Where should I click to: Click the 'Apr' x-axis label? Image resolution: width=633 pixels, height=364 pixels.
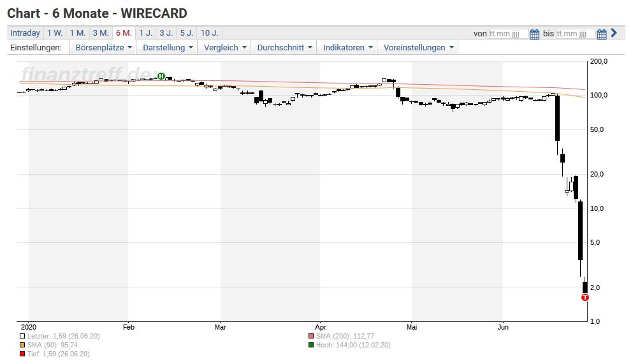[x=320, y=327]
